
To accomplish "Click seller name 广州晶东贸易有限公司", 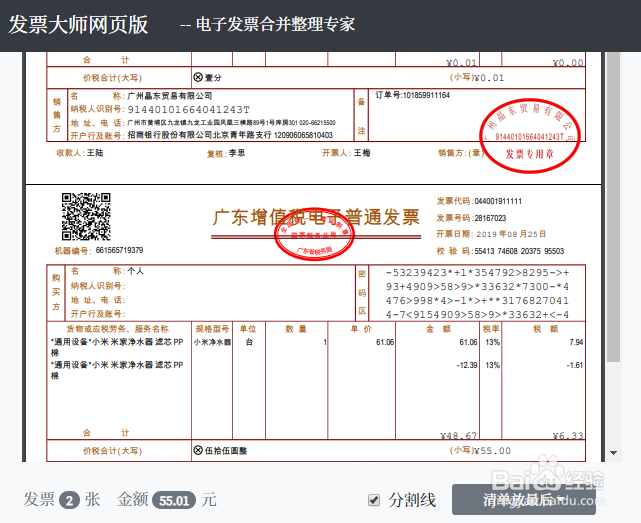I will tap(170, 96).
